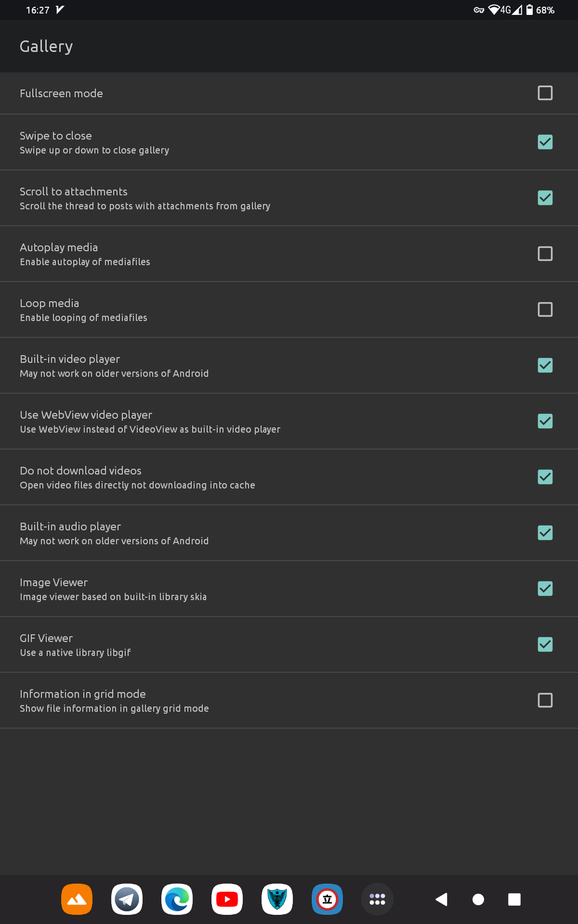Viewport: 578px width, 924px height.
Task: Turn on the Loop media checkbox
Action: coord(545,309)
